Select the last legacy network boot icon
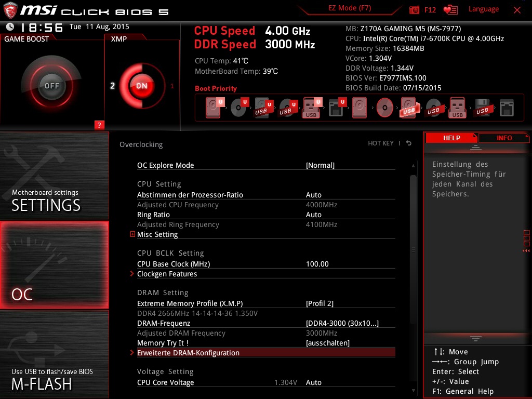This screenshot has width=532, height=399. point(507,108)
